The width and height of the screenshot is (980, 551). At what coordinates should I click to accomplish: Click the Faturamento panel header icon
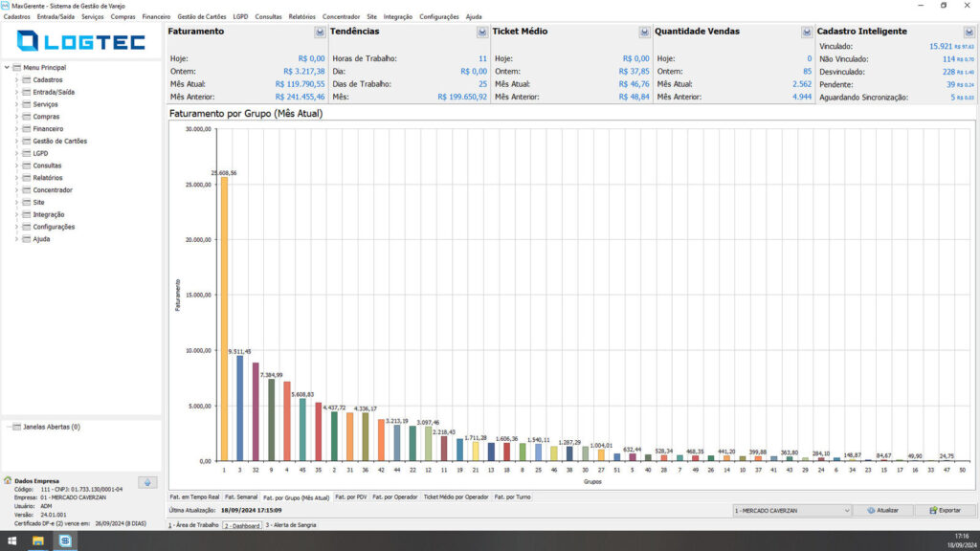tap(320, 32)
